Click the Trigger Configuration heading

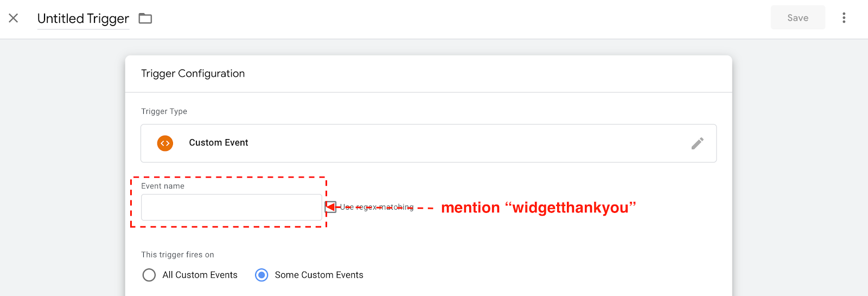point(193,73)
